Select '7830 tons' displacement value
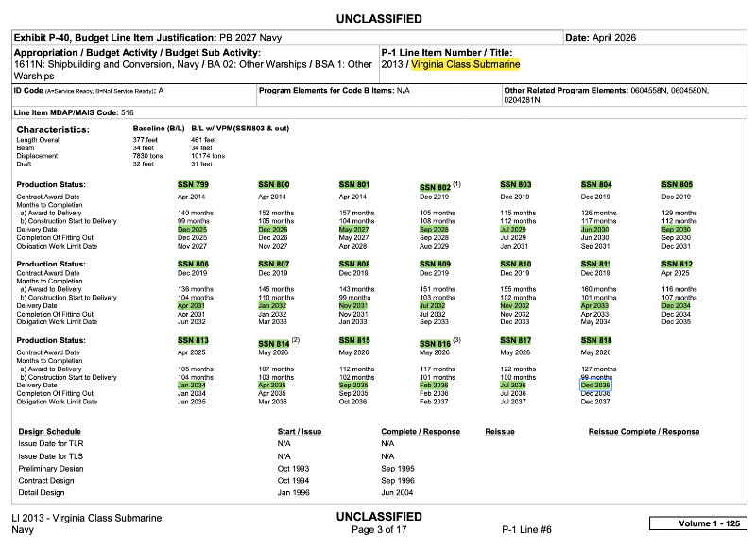Viewport: 756px width, 549px height. tap(147, 156)
